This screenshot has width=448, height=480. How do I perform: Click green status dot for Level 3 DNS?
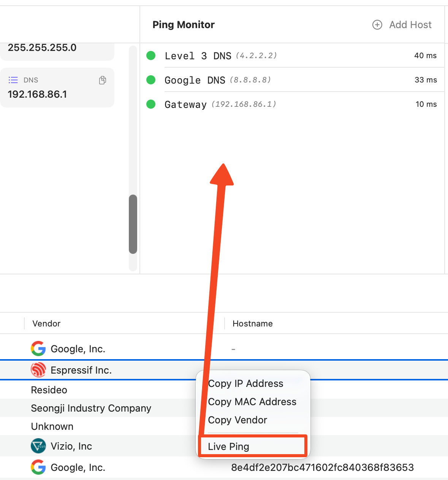(x=151, y=55)
